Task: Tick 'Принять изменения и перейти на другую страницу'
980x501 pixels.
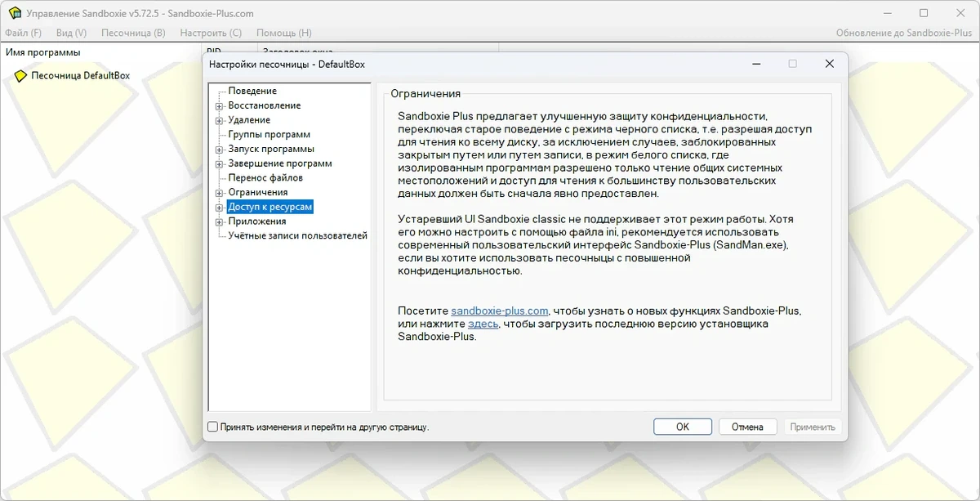Action: 213,427
